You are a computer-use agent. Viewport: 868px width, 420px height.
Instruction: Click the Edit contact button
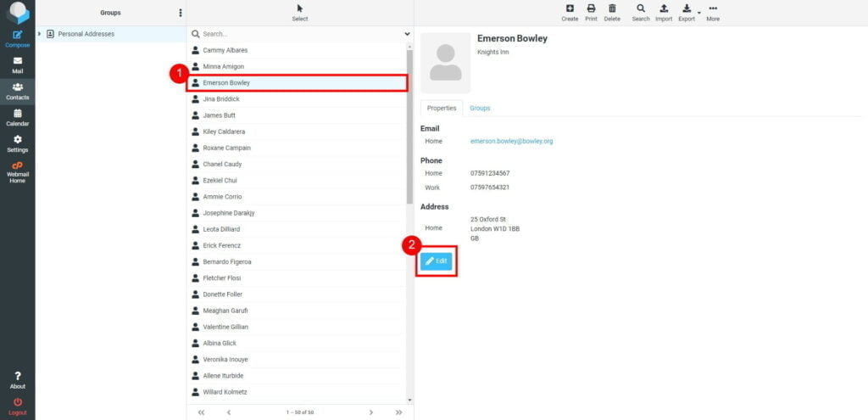(437, 261)
